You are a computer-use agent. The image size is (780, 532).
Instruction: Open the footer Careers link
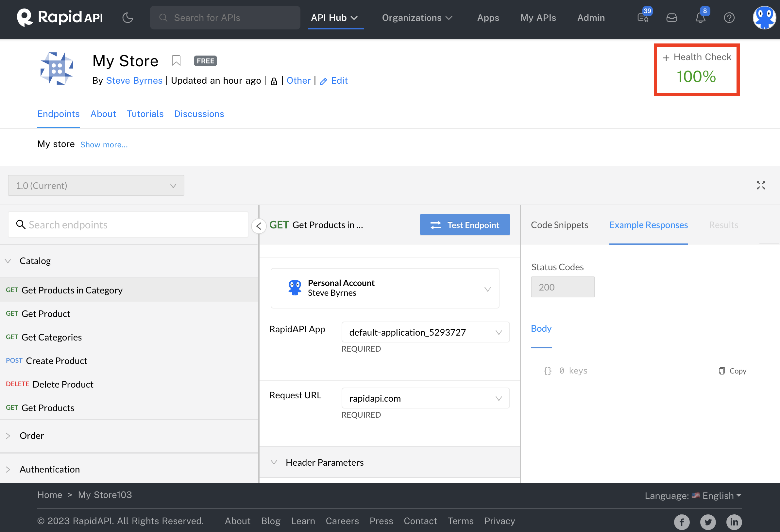click(x=342, y=521)
